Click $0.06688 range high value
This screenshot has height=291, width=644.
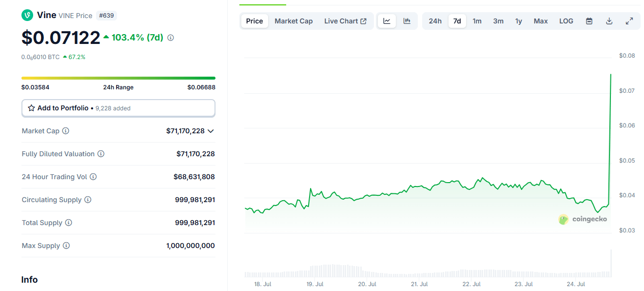pyautogui.click(x=201, y=87)
